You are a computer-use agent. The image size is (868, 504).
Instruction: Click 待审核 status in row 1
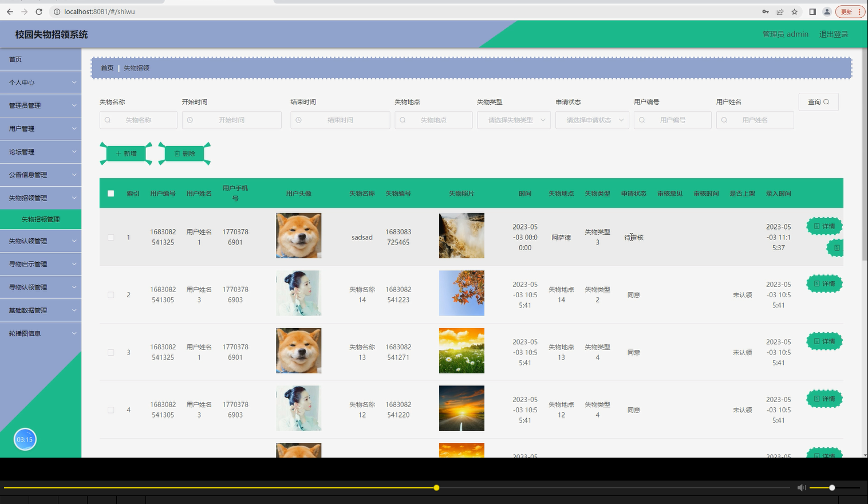click(634, 237)
